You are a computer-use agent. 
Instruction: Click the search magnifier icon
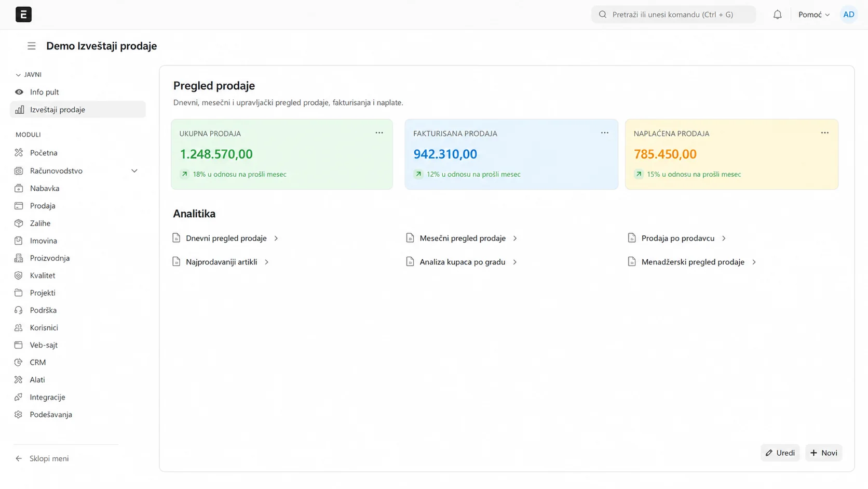tap(603, 15)
